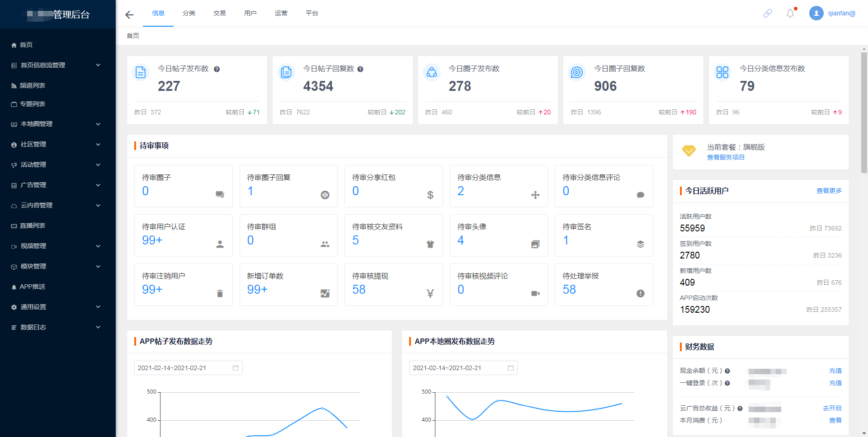Expand 视频管理 sidebar menu

[58, 246]
